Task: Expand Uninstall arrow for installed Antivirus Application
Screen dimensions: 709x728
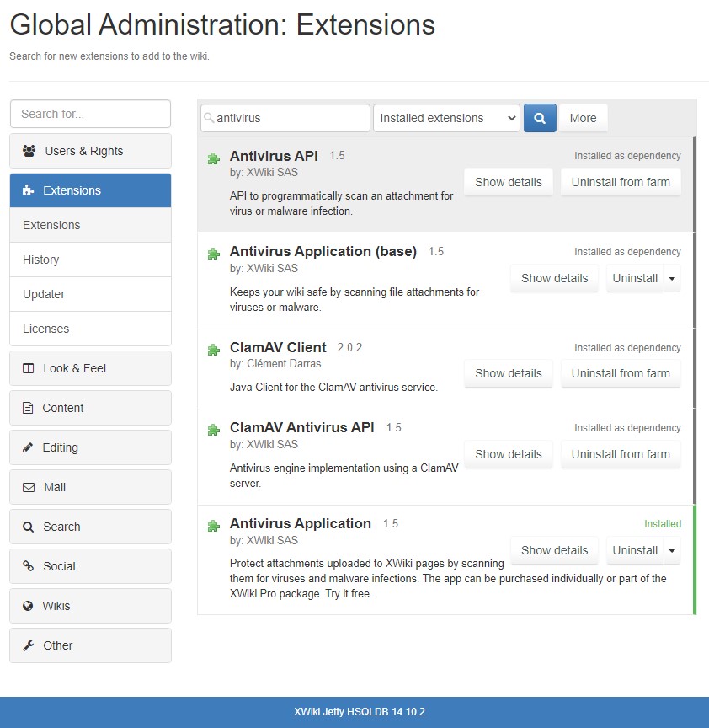Action: (672, 550)
